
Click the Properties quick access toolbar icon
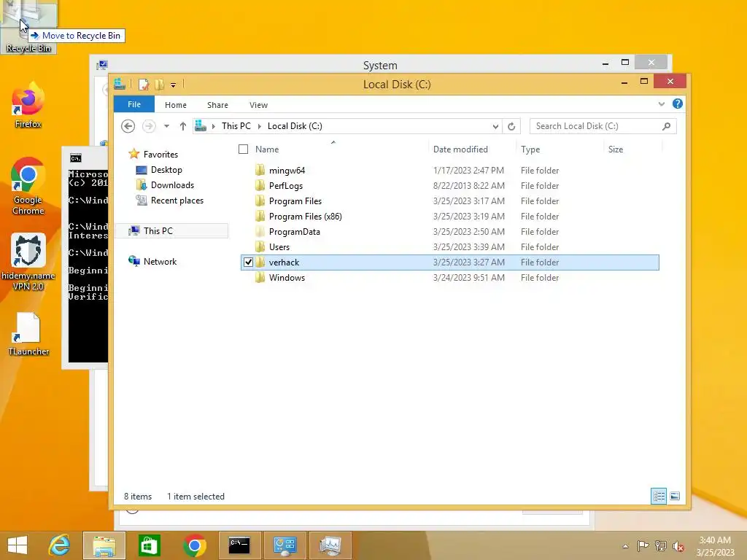(x=144, y=85)
